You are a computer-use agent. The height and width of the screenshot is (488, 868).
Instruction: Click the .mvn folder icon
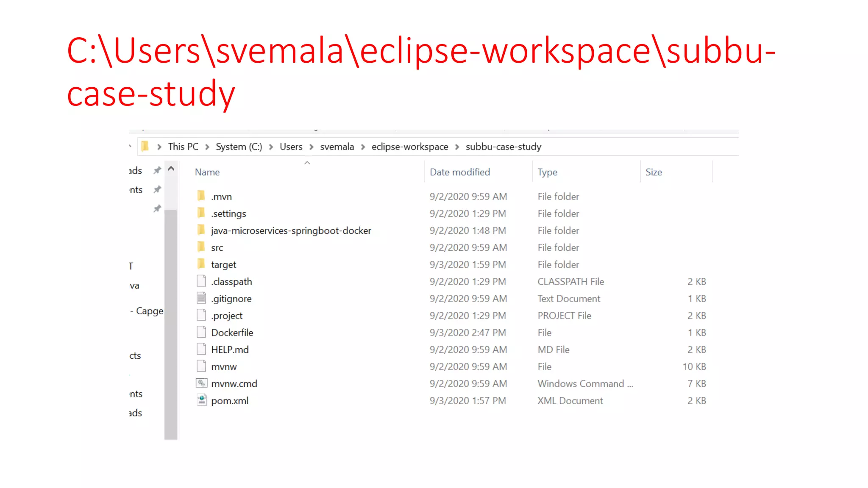tap(201, 196)
